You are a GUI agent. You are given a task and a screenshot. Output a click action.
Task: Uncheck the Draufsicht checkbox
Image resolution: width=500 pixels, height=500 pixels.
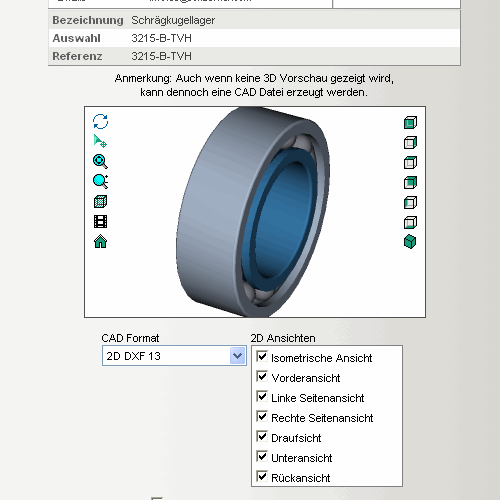262,436
